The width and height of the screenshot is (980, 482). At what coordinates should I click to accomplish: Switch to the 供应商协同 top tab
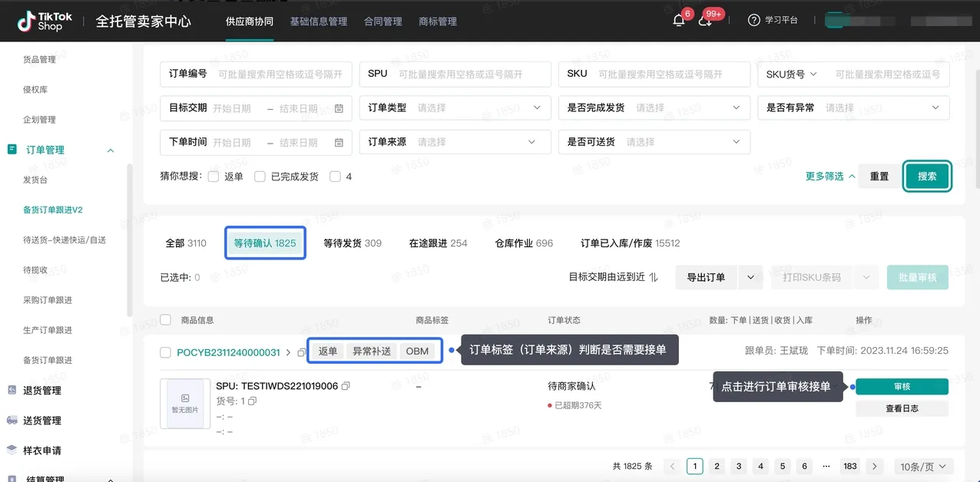(250, 21)
